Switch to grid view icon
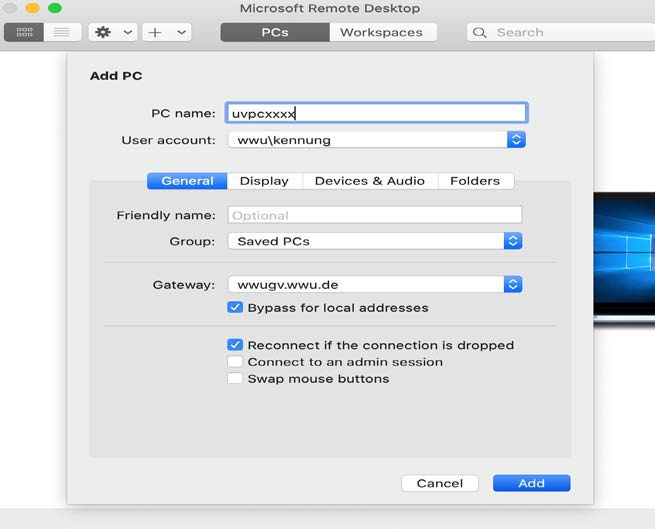Image resolution: width=655 pixels, height=529 pixels. 24,32
